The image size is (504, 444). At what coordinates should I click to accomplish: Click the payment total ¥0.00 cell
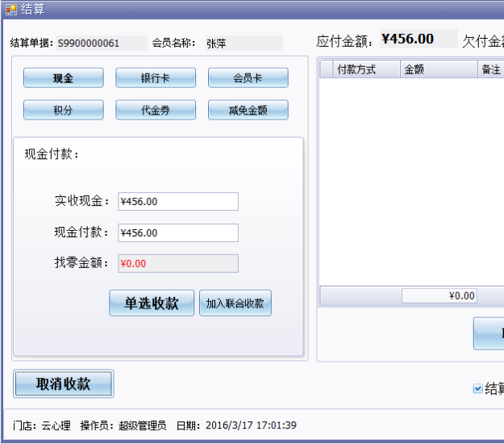pos(439,295)
